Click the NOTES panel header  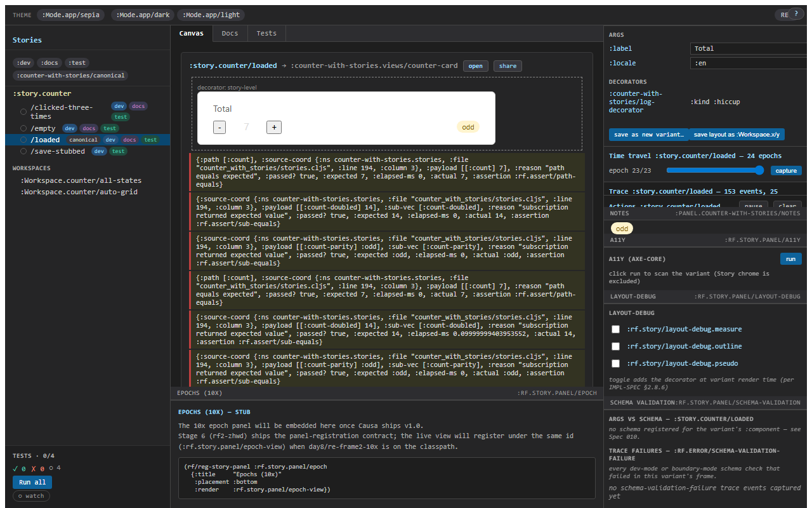click(705, 213)
